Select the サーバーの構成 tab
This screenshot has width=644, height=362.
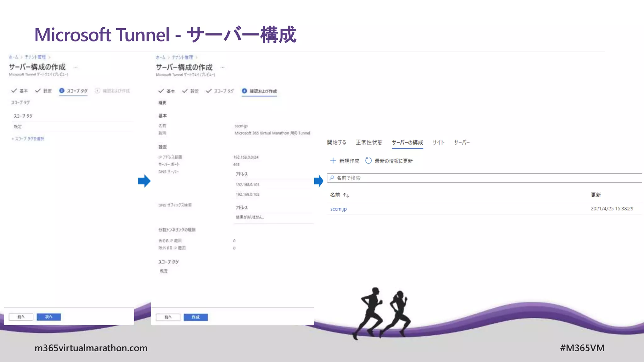407,142
